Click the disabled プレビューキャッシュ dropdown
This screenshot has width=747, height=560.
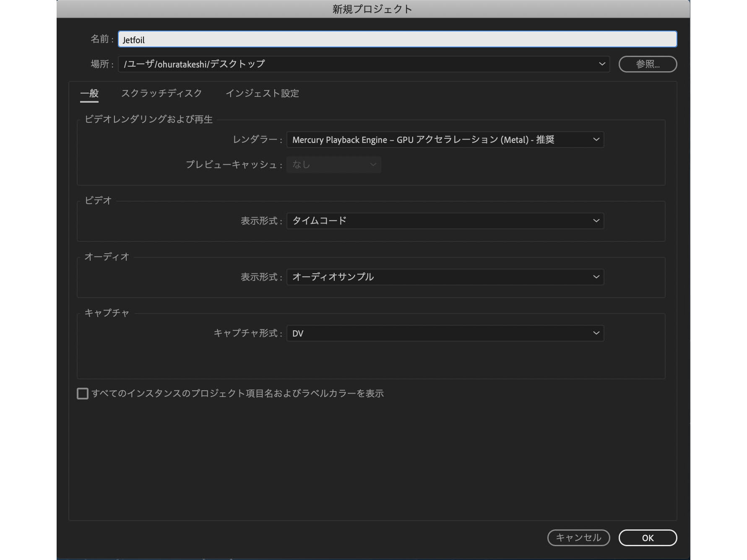(333, 164)
